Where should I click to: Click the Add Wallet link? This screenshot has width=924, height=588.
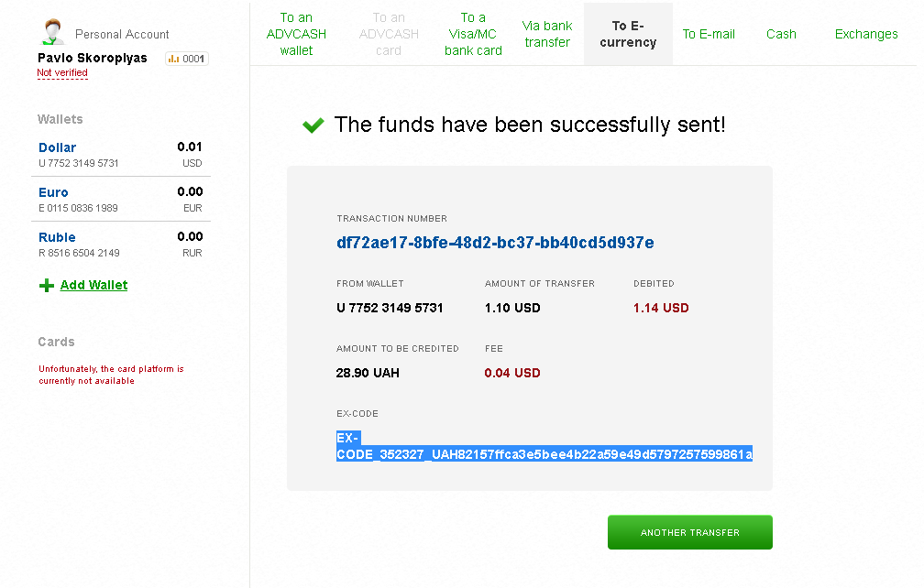93,286
